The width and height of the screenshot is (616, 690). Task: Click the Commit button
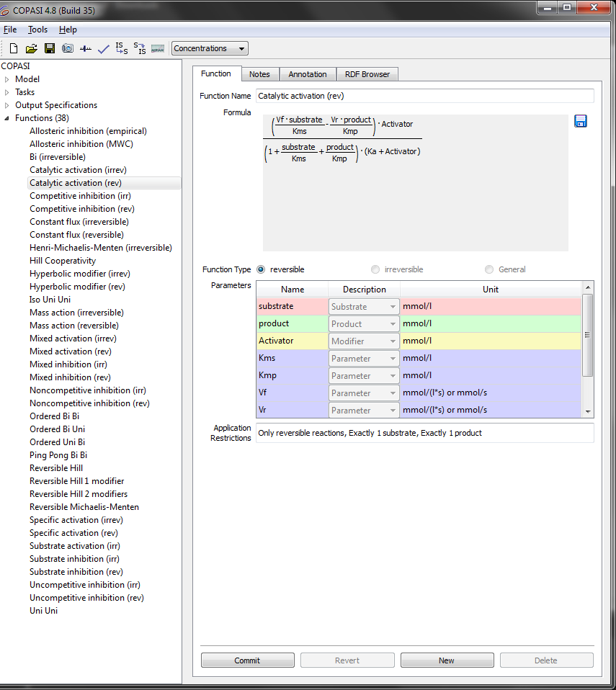point(247,660)
